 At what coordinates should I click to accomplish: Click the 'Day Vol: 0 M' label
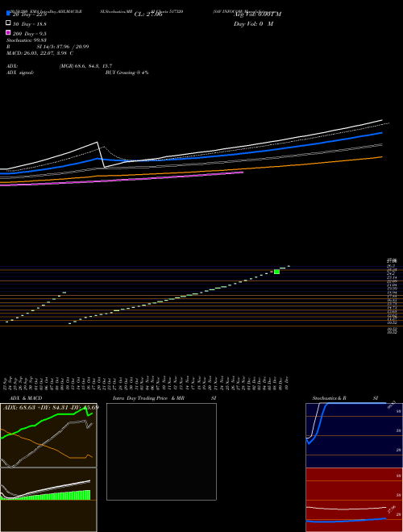click(253, 24)
